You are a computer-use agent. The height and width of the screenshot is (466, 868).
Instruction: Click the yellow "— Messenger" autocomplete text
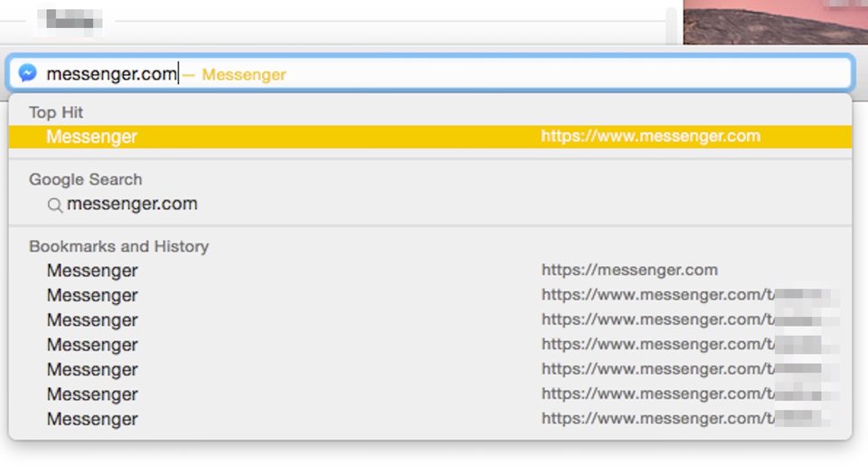(x=235, y=74)
